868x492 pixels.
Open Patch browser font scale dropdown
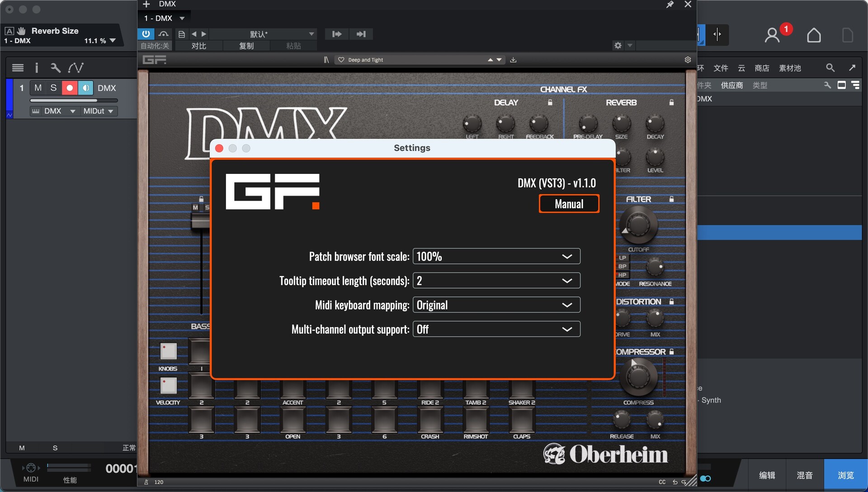coord(496,256)
